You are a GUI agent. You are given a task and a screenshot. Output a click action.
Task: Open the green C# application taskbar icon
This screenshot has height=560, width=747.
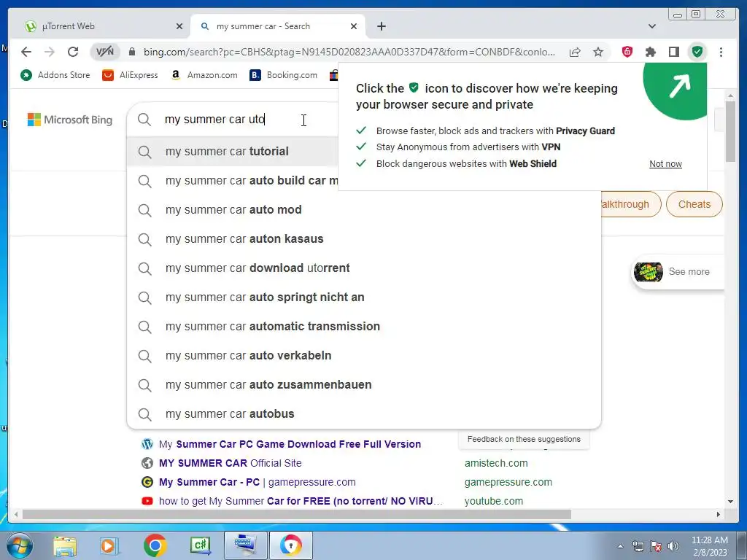[200, 545]
